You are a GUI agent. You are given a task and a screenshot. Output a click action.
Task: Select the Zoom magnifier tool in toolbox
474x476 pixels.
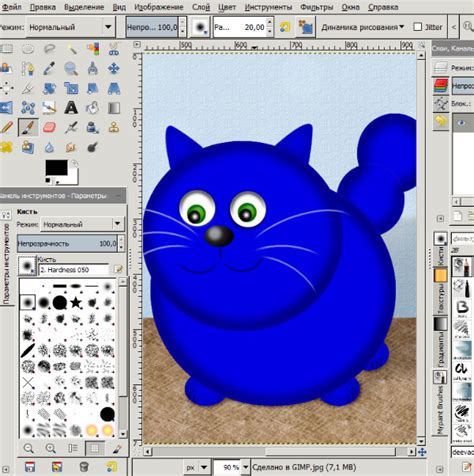(x=71, y=69)
